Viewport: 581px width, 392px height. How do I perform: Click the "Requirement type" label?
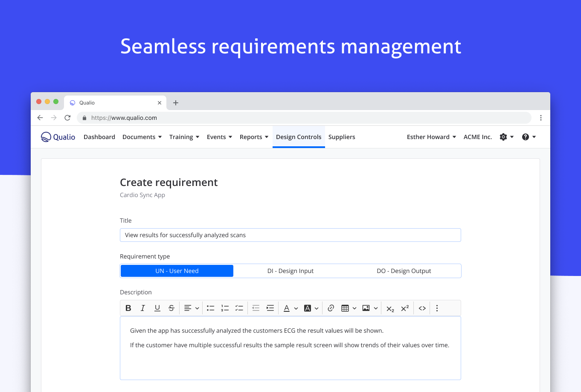click(145, 256)
